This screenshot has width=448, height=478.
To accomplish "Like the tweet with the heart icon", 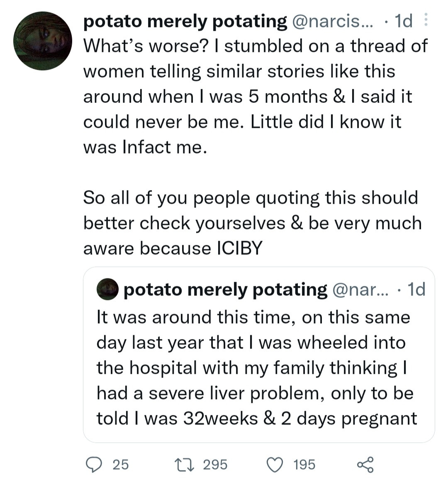I will pos(275,465).
